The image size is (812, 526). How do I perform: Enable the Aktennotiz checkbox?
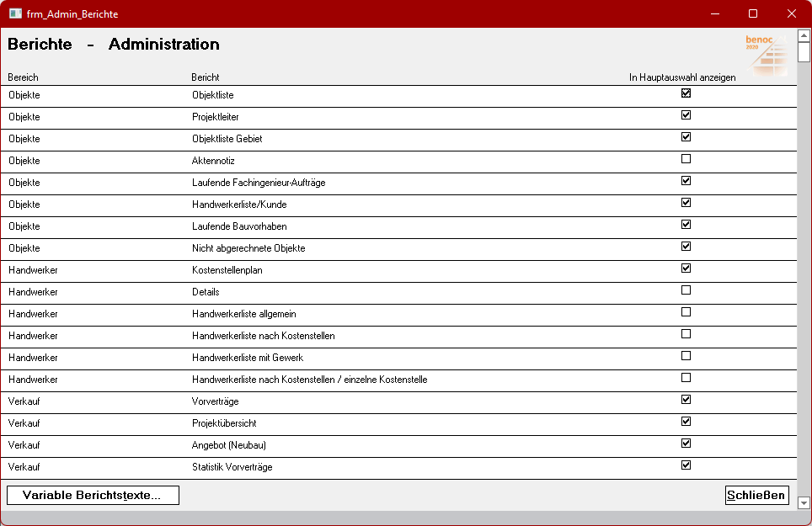[686, 158]
